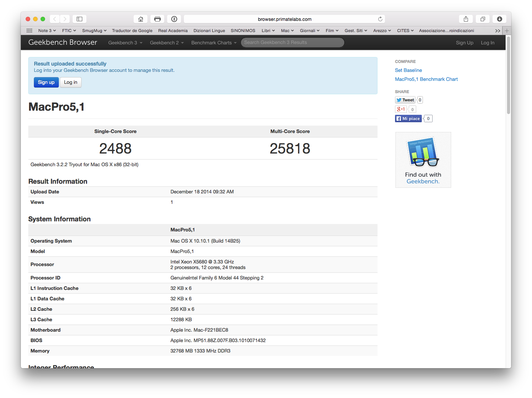Click the Google +1 button

tap(401, 109)
